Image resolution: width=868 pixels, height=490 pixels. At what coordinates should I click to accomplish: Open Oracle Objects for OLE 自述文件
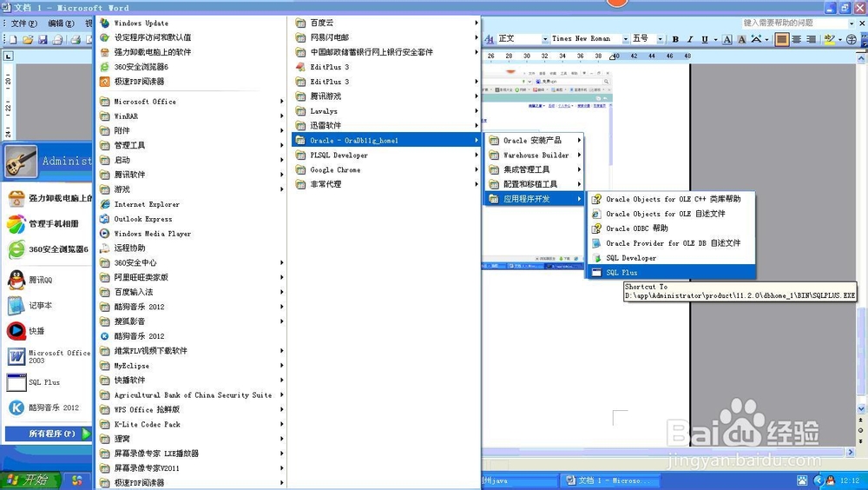(671, 214)
